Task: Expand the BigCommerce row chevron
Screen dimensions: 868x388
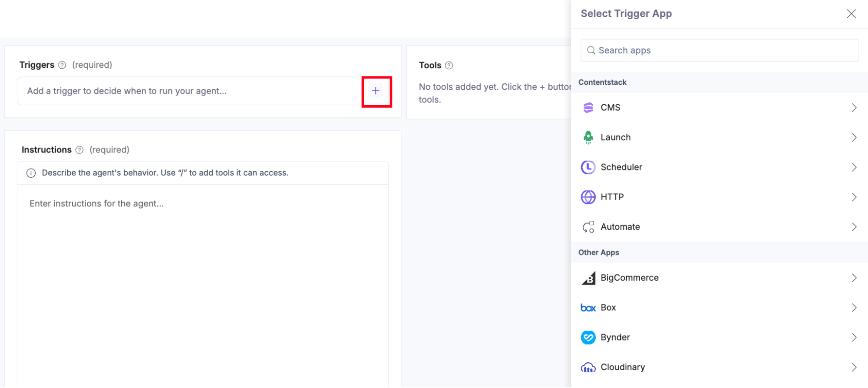Action: pos(854,278)
